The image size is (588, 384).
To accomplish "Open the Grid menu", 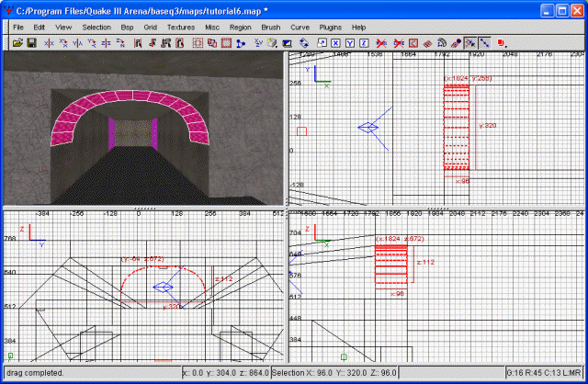I will (150, 27).
